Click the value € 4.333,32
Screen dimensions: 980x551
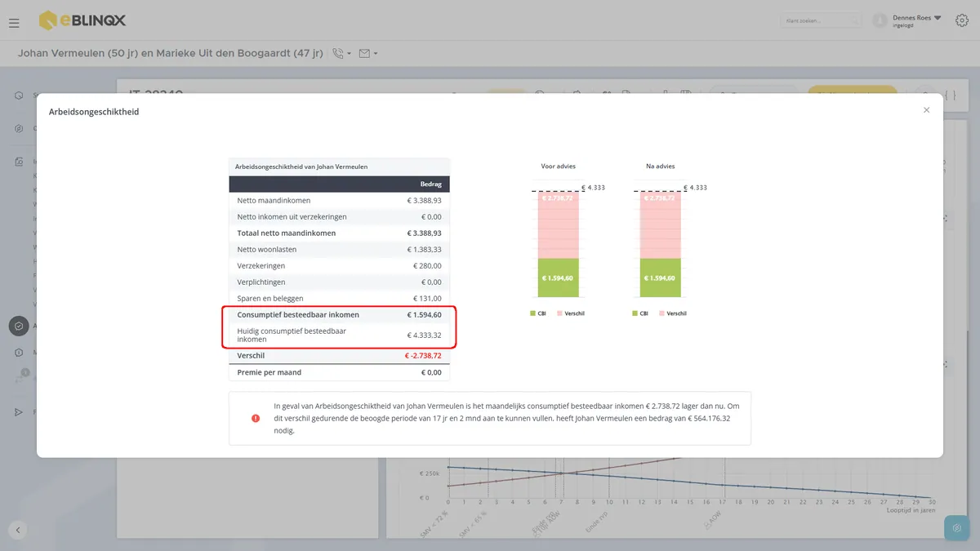[425, 335]
